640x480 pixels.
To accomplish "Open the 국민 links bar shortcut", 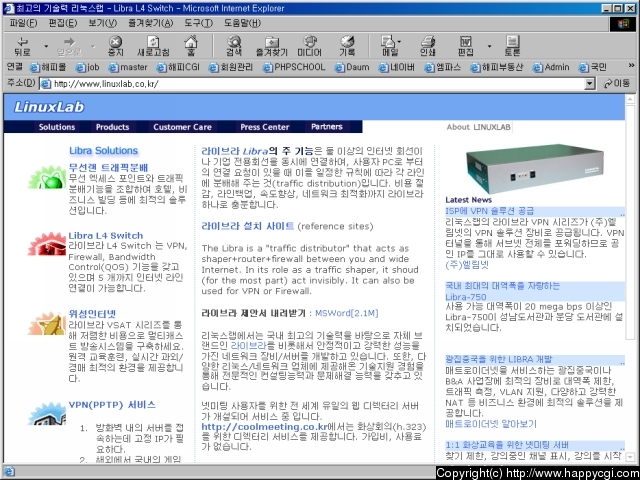I will 593,67.
